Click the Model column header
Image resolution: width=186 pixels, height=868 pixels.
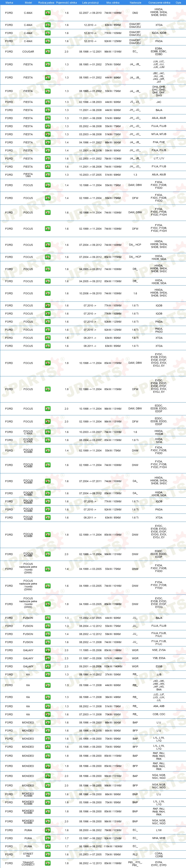tap(28, 3)
